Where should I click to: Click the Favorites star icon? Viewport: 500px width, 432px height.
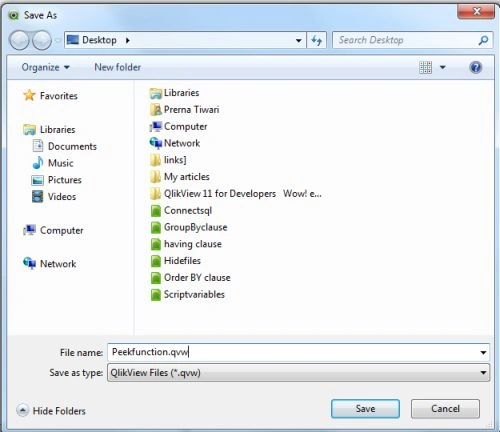29,95
